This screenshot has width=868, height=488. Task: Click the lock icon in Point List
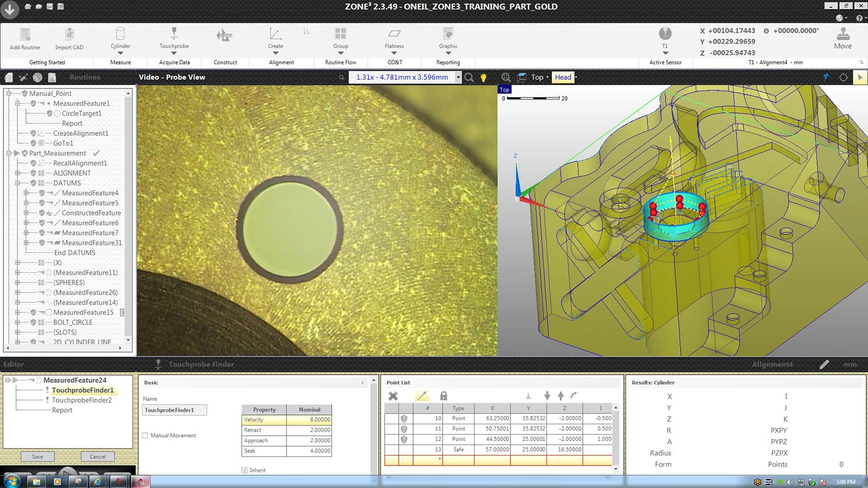tap(443, 396)
